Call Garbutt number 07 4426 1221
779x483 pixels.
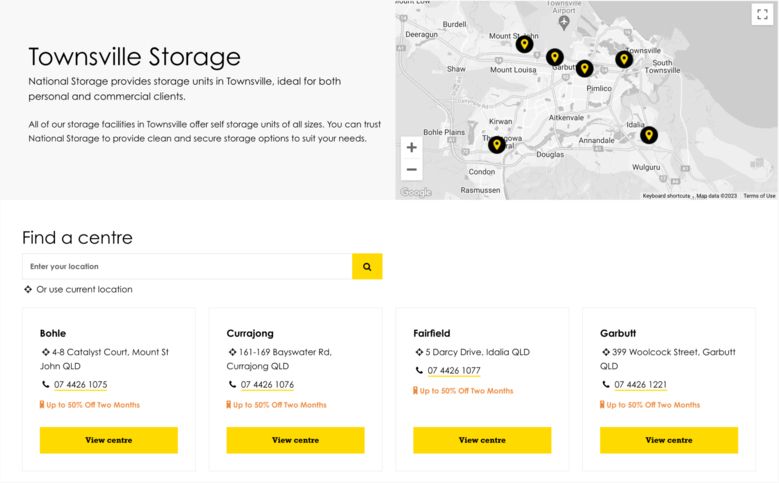tap(640, 385)
